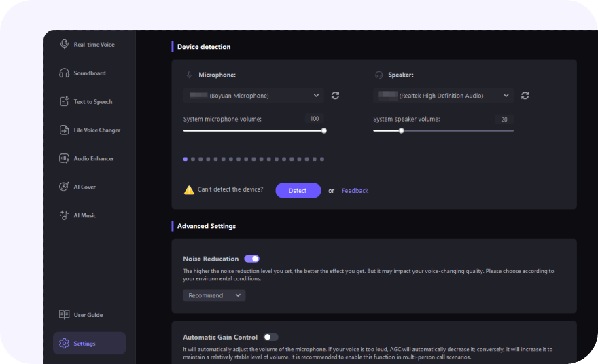Click the speaker volume value 20
Screen dimensions: 598x364
pyautogui.click(x=504, y=120)
